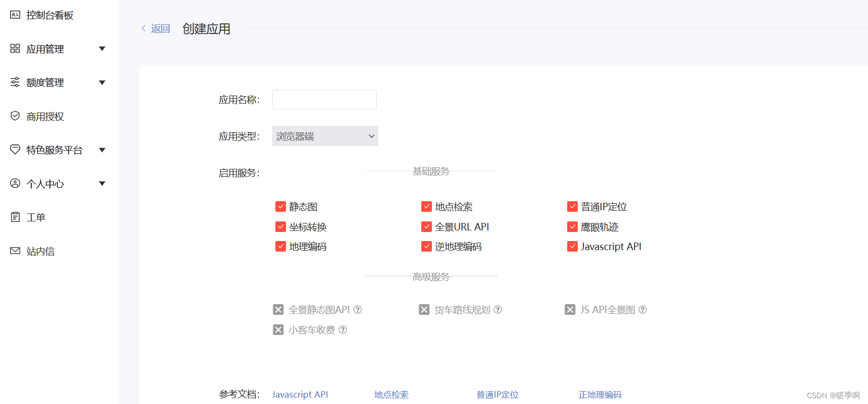Click the 额度管理 sliders icon
This screenshot has height=404, width=868.
(15, 82)
